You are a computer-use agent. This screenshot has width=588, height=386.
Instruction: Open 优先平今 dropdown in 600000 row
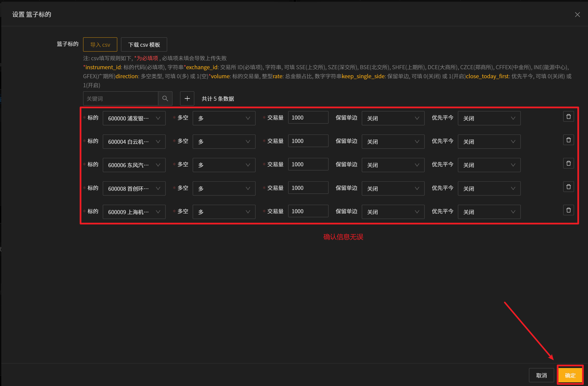pos(489,118)
